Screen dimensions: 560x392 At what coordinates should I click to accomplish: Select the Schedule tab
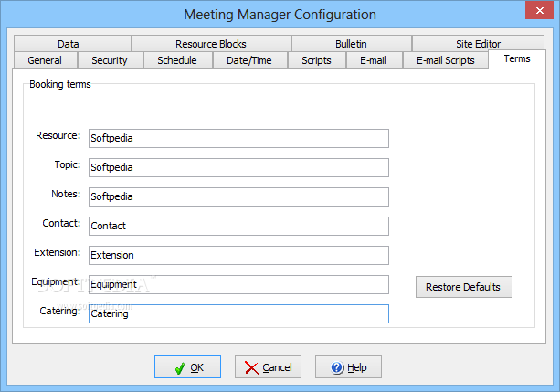click(x=176, y=60)
